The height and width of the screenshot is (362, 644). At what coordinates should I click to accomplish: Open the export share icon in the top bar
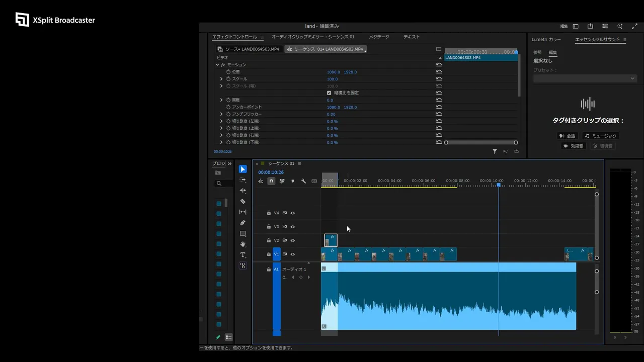pos(590,26)
